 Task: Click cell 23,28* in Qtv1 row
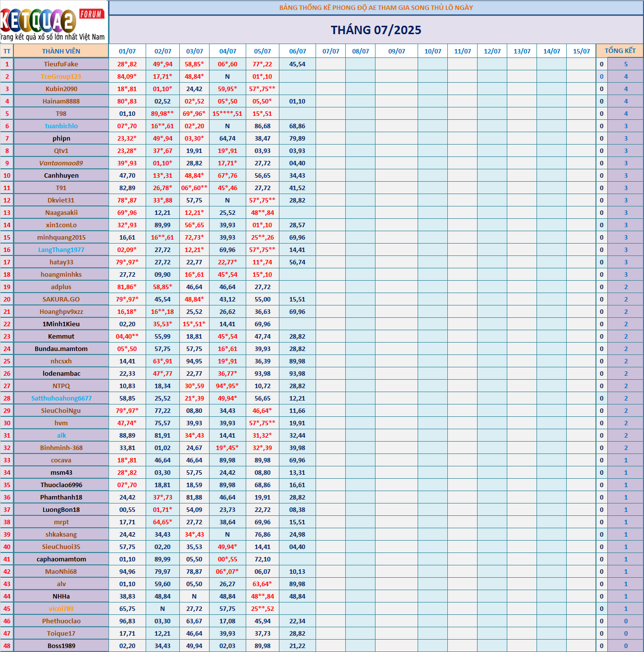click(127, 150)
